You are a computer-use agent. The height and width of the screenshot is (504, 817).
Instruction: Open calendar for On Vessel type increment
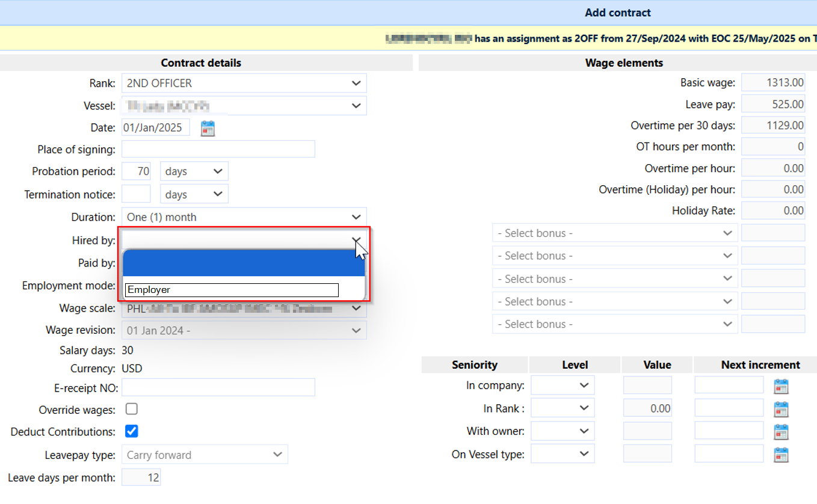[781, 454]
